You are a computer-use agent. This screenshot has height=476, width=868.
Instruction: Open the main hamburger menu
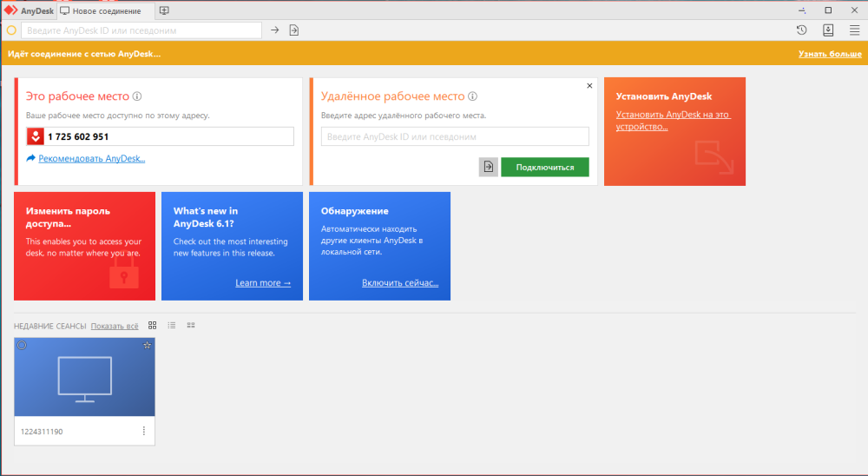point(855,30)
